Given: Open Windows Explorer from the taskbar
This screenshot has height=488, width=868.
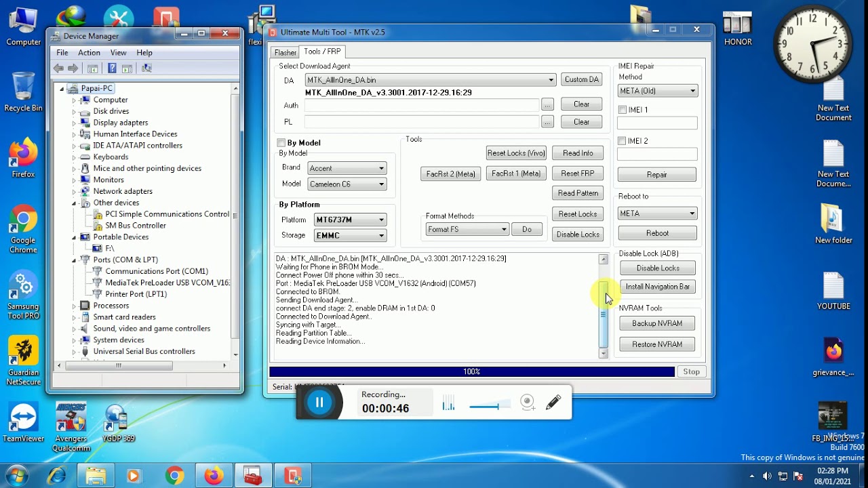Looking at the screenshot, I should click(96, 476).
